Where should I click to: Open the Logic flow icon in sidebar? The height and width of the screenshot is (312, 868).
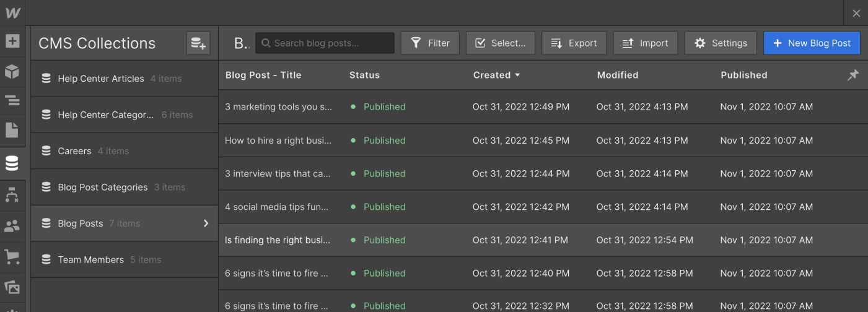pyautogui.click(x=12, y=196)
